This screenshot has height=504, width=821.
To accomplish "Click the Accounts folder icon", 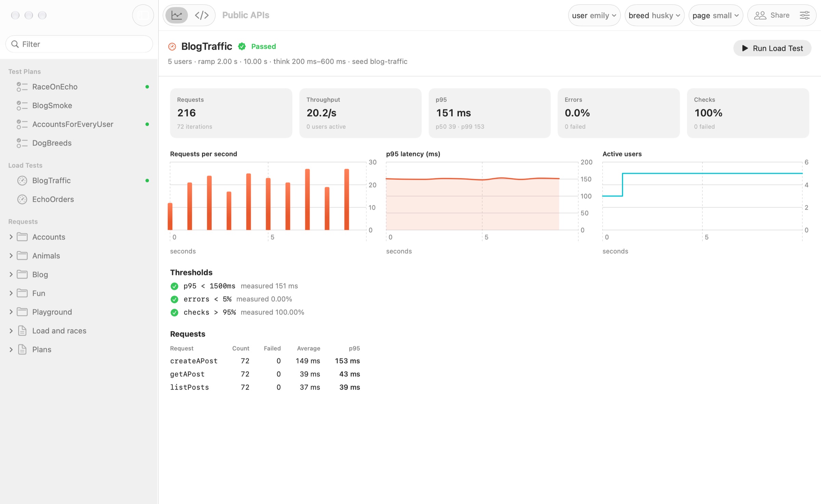I will tap(22, 237).
